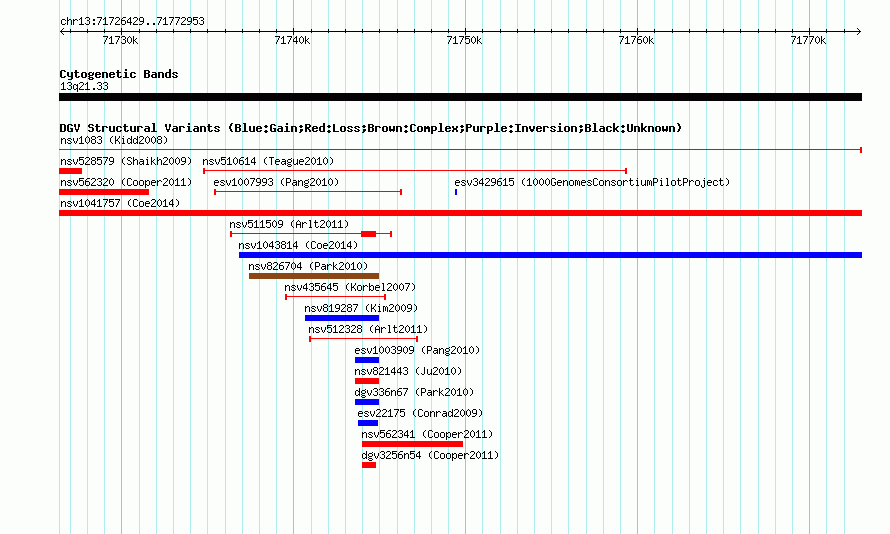
Task: Click the thick red nsv1041757 loss bar
Action: 460,213
